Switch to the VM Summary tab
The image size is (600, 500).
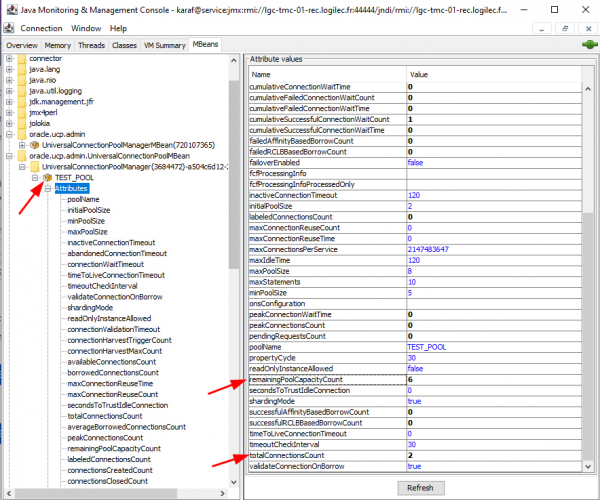pyautogui.click(x=164, y=45)
